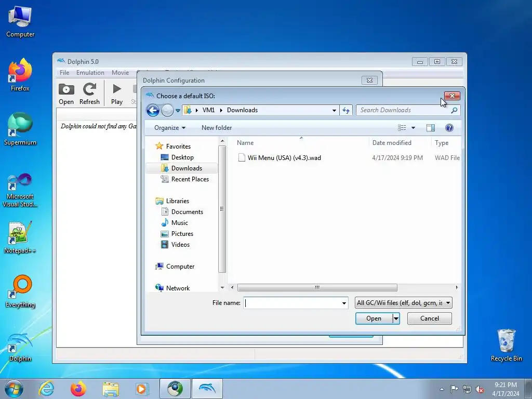Image resolution: width=532 pixels, height=399 pixels.
Task: Expand the address bar history dropdown
Action: [334, 110]
